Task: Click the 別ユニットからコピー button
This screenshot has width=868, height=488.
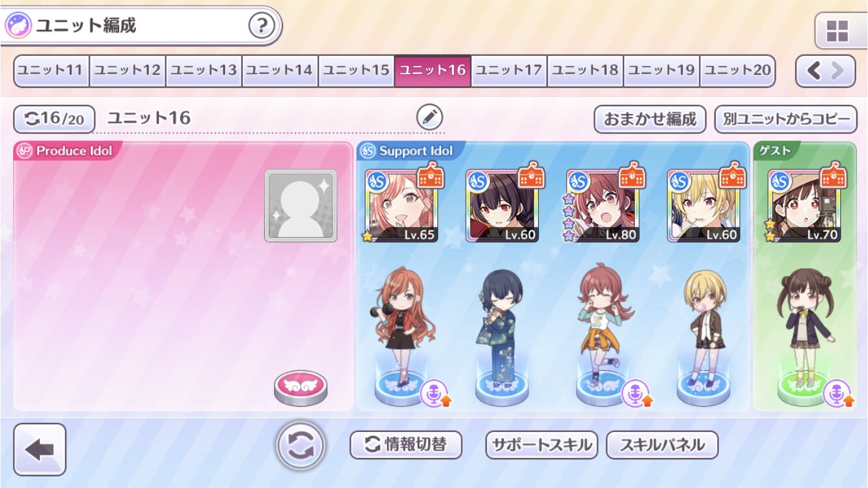Action: click(786, 119)
